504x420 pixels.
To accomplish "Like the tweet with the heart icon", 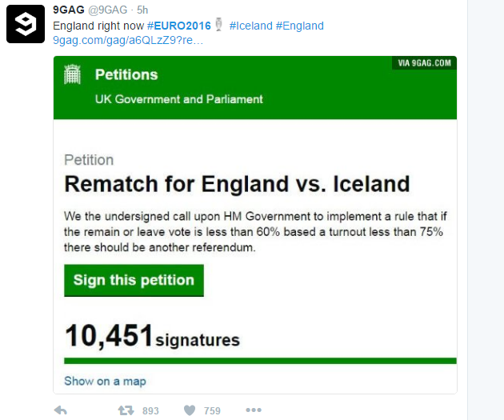I will 190,410.
